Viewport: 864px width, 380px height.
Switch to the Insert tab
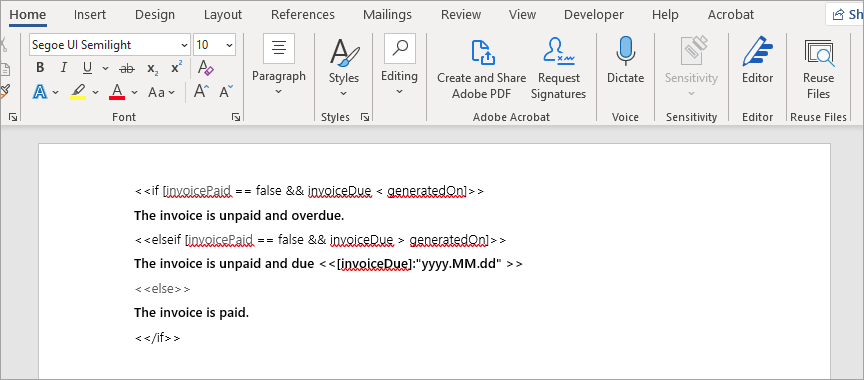coord(90,14)
